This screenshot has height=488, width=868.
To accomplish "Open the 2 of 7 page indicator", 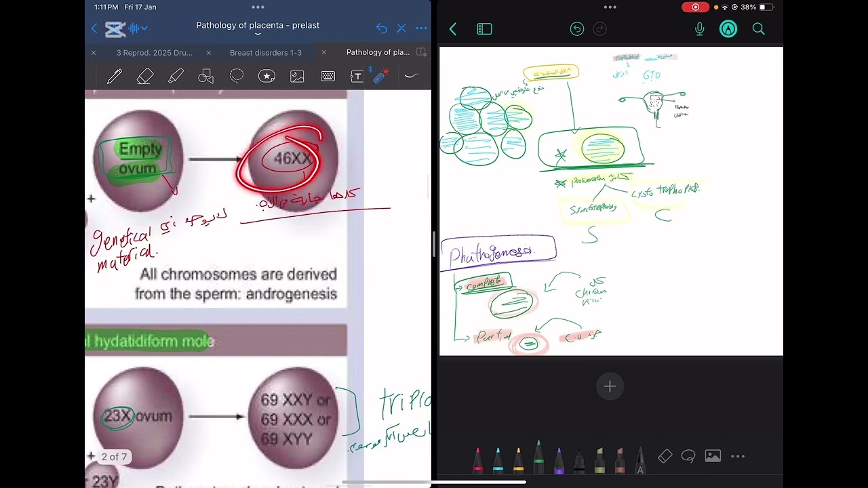I will click(x=114, y=457).
